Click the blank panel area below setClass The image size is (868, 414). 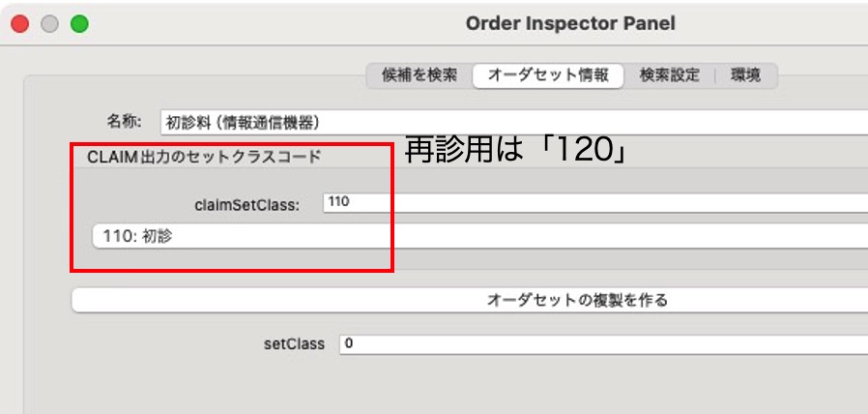click(435, 387)
